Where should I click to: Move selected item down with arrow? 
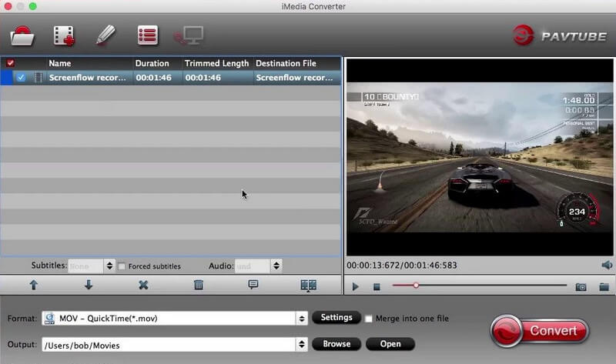coord(89,285)
